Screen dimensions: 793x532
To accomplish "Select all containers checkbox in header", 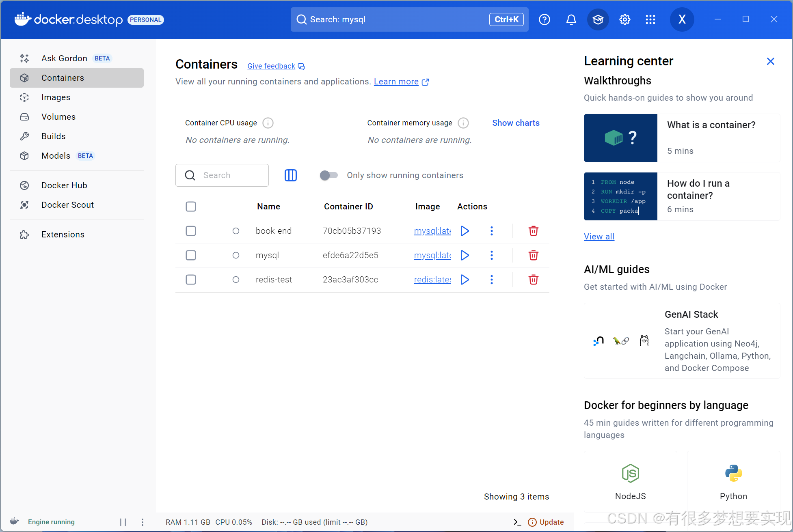I will [x=191, y=207].
